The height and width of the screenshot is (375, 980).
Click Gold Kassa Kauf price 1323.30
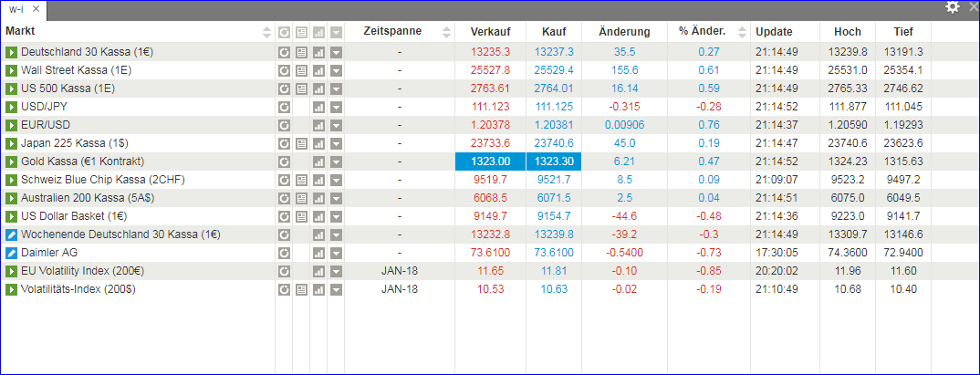(x=554, y=161)
